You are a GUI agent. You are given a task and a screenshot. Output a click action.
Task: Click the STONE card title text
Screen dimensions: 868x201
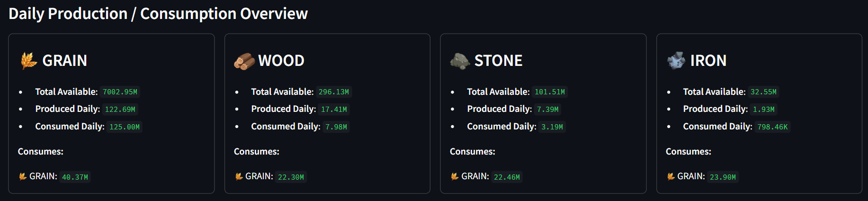coord(498,61)
